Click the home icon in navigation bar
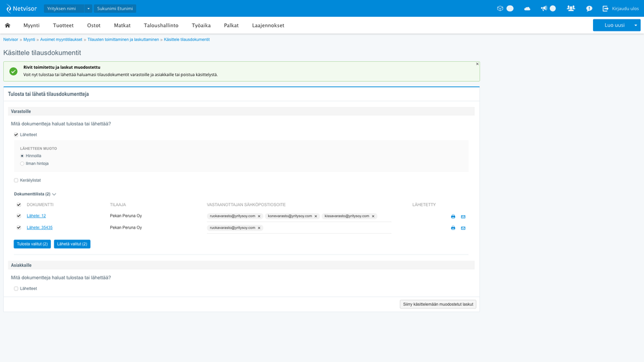The image size is (644, 362). (8, 25)
